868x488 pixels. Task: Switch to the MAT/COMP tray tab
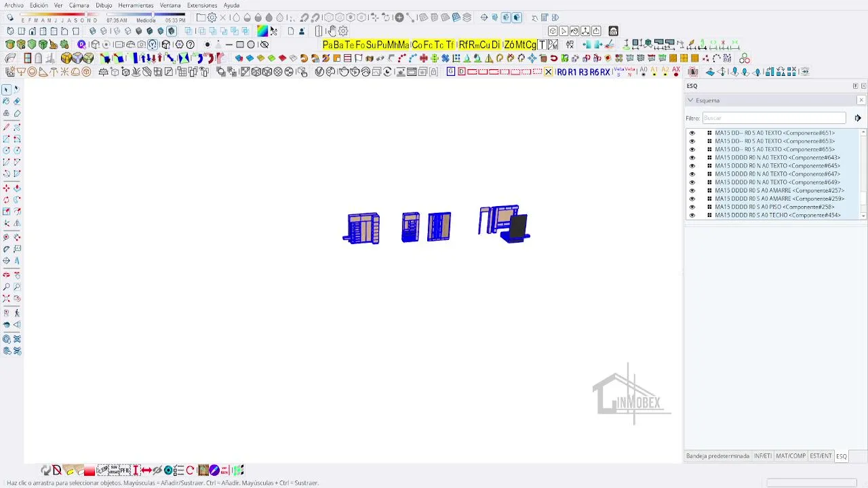coord(791,456)
